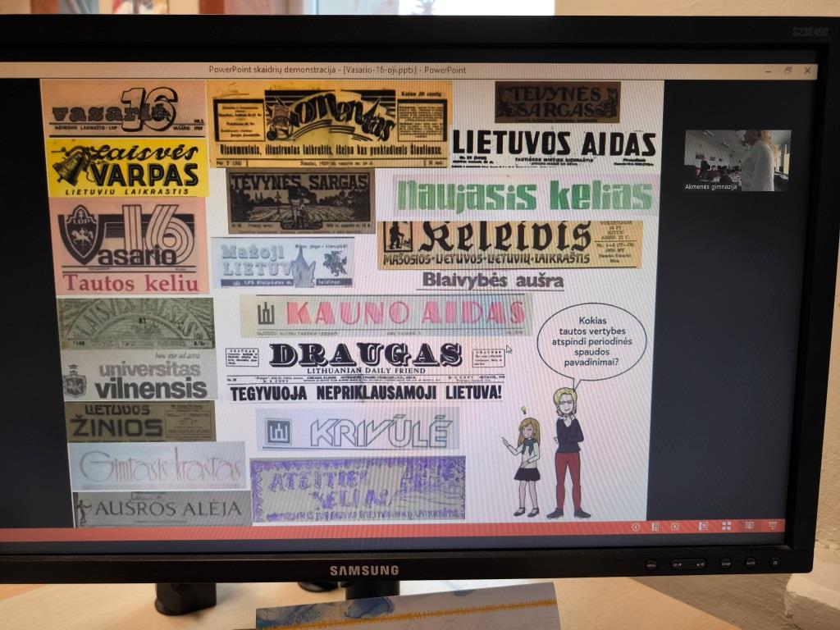This screenshot has width=840, height=630.
Task: Close the PowerPoint window
Action: [x=807, y=71]
